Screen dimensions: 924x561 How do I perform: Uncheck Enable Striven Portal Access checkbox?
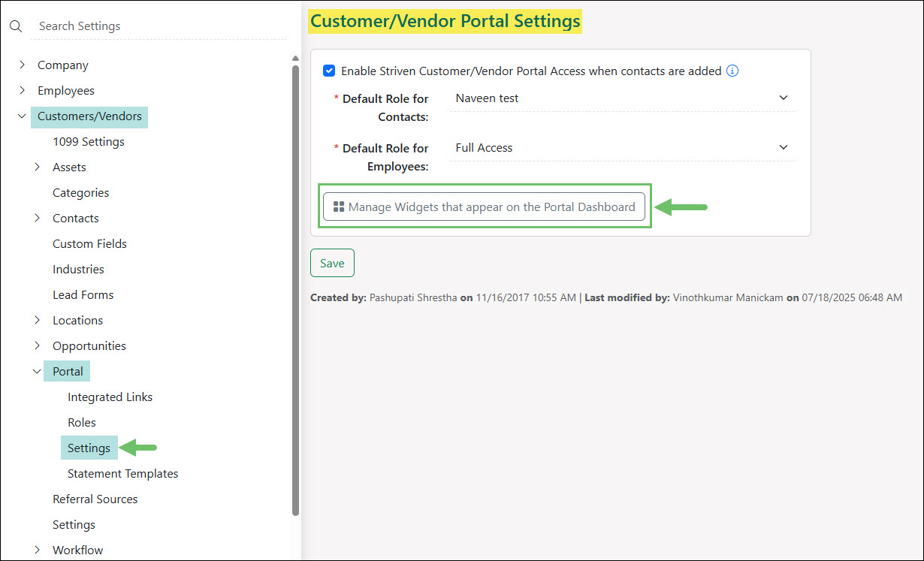pos(329,71)
